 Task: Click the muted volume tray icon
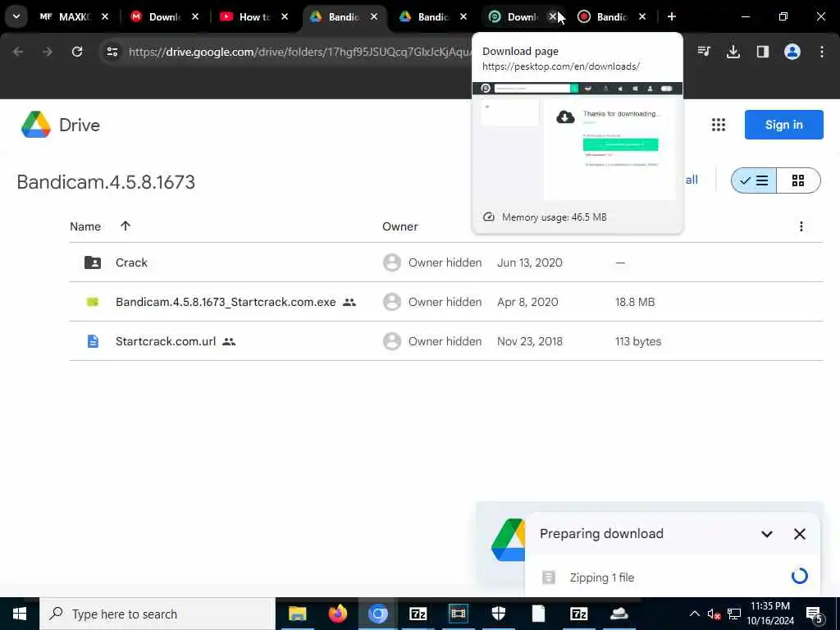point(714,614)
